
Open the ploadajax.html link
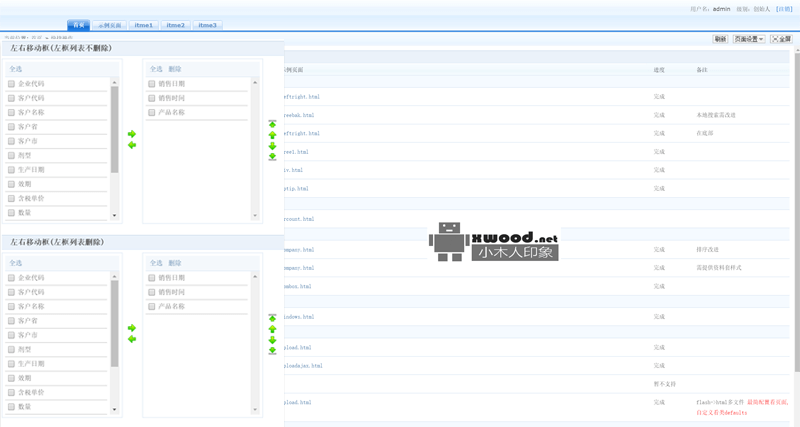pos(304,366)
